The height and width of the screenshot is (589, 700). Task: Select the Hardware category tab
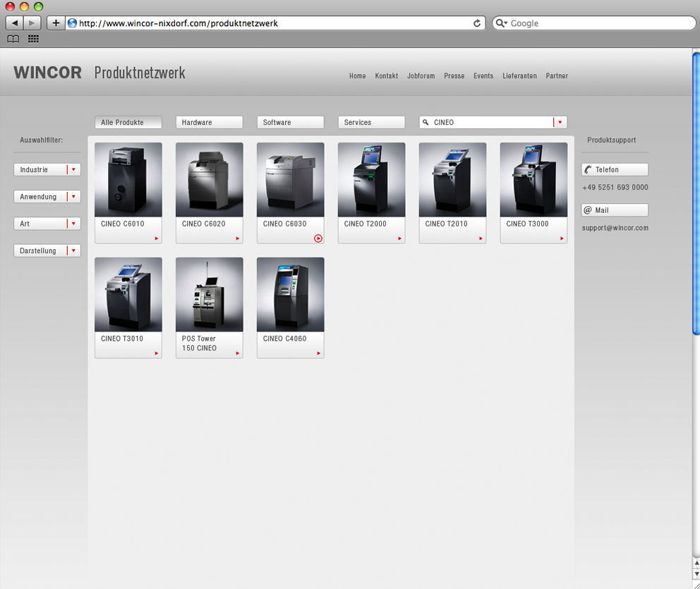click(209, 122)
